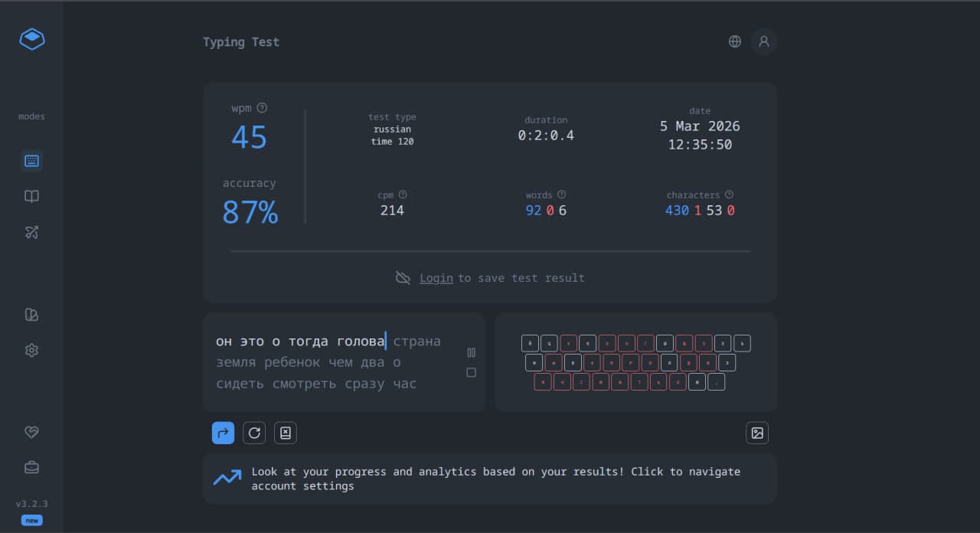Restart the test with the circular arrow

tap(254, 433)
